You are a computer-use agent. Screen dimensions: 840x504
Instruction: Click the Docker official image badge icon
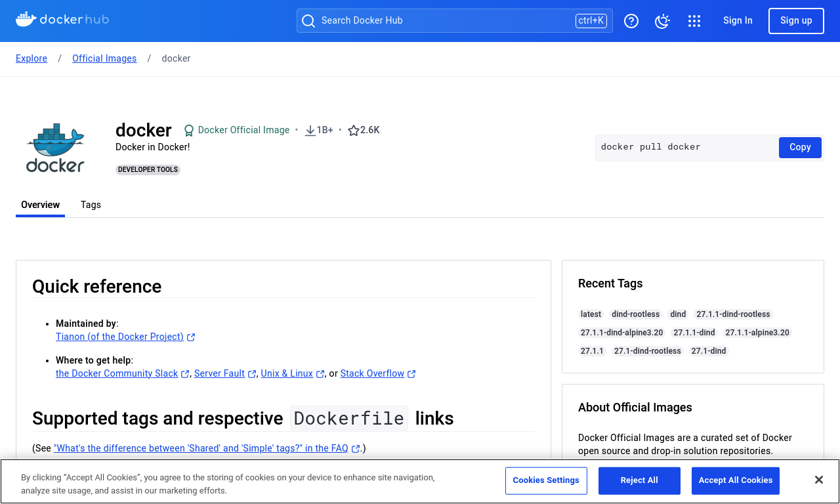pos(189,131)
